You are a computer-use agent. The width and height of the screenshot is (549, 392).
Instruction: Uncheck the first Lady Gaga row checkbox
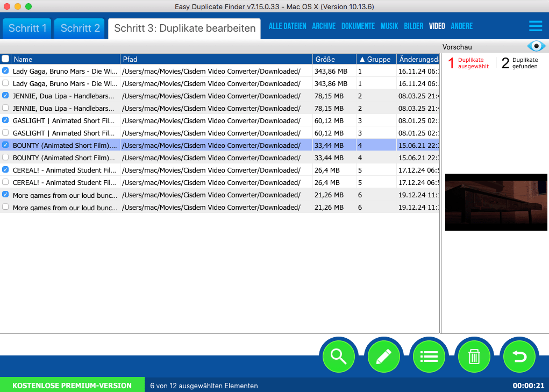click(6, 70)
